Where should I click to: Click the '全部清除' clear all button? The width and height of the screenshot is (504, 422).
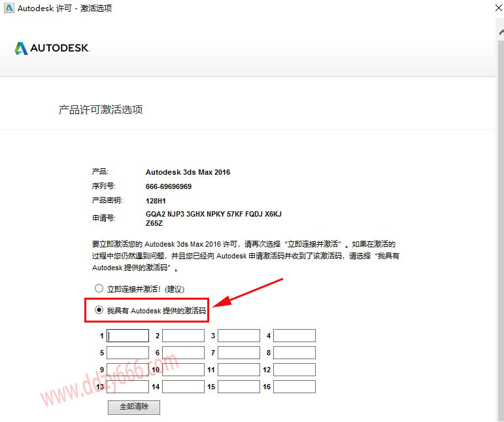(x=134, y=407)
